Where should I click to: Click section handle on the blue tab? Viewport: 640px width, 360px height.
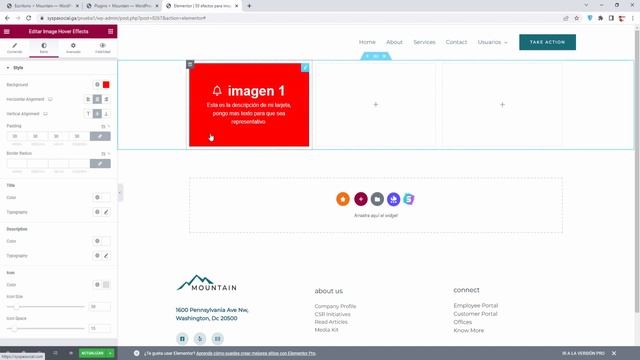point(376,56)
